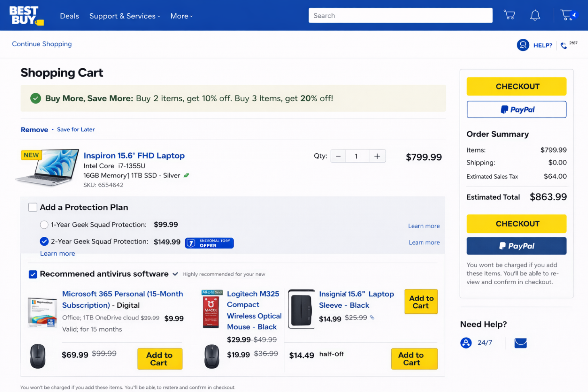This screenshot has width=588, height=392.
Task: Select 1-Year Geek Squad Protection radio button
Action: 44,225
